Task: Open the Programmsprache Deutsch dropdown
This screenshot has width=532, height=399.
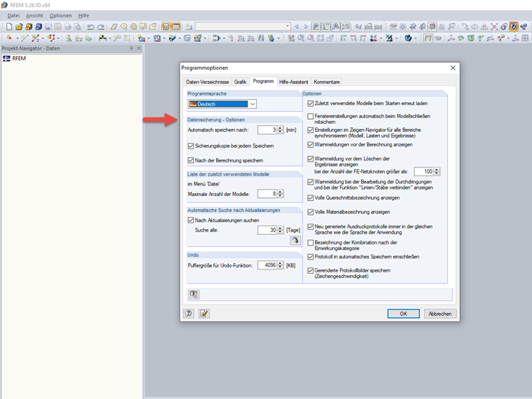Action: point(253,104)
